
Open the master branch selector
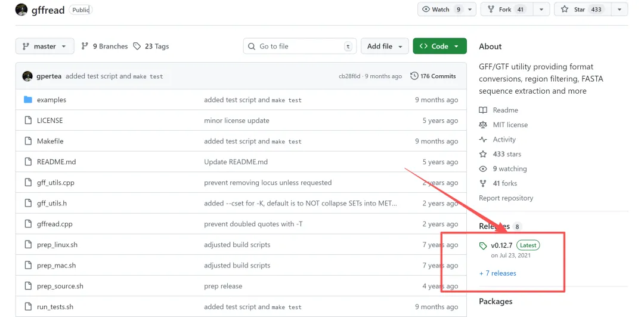pyautogui.click(x=45, y=46)
